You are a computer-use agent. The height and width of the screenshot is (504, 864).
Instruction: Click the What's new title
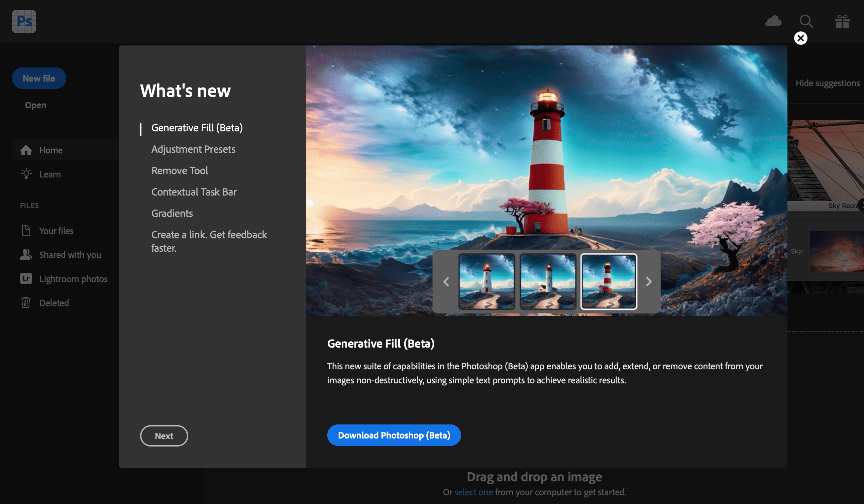tap(185, 91)
